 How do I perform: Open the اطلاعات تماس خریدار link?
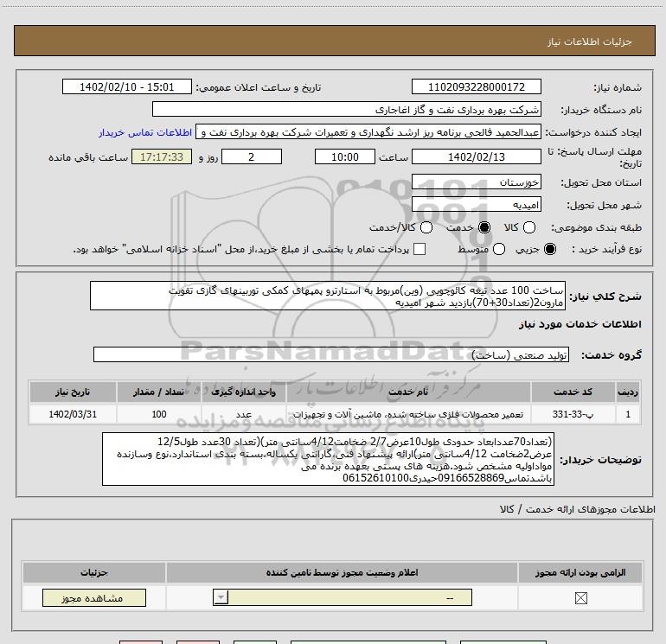[x=145, y=132]
